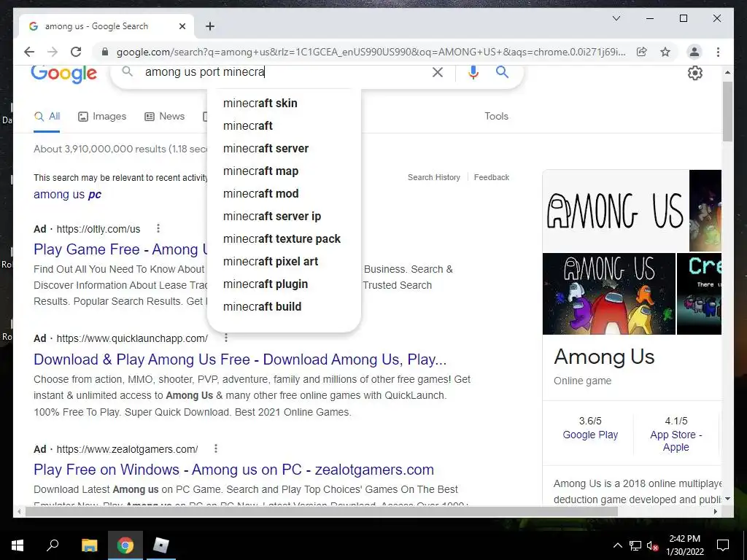
Task: Click the muted volume tray icon
Action: point(652,545)
